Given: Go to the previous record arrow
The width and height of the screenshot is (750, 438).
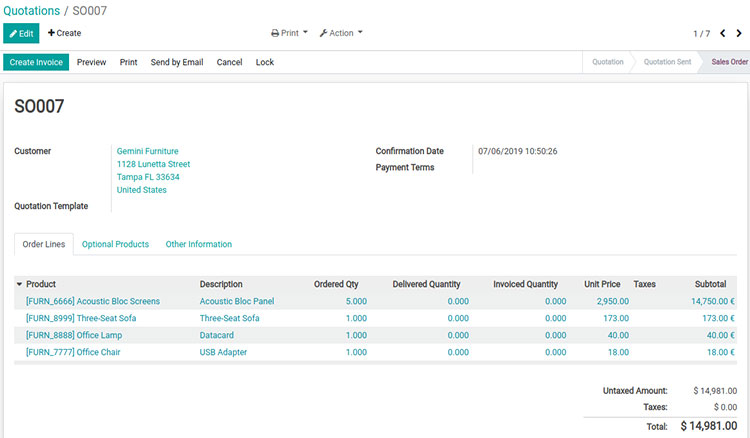Looking at the screenshot, I should click(723, 33).
